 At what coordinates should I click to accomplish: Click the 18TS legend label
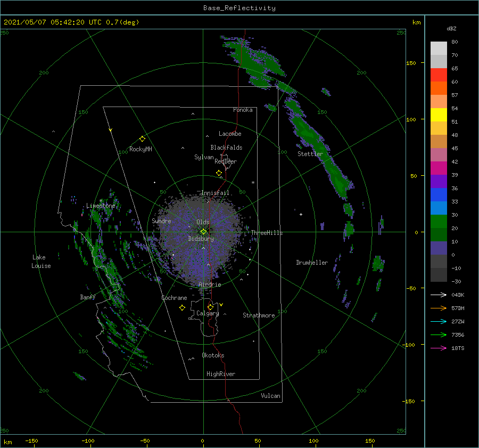(458, 348)
